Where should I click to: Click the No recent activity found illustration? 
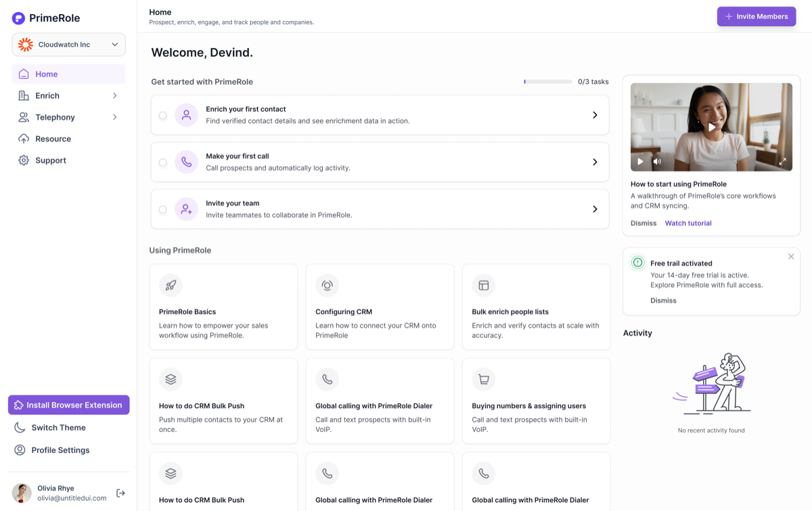(x=711, y=384)
